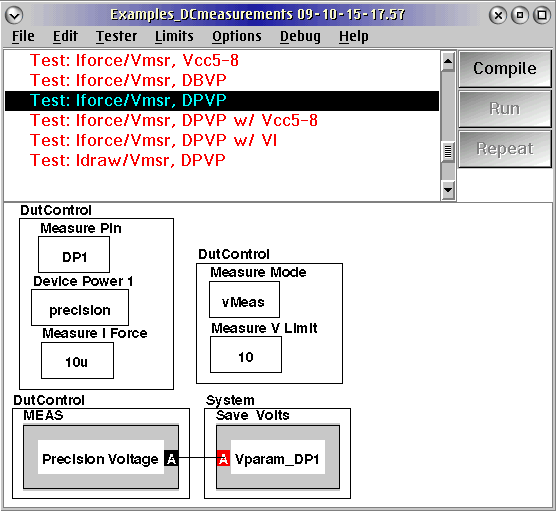This screenshot has width=557, height=511.
Task: Click the scrollbar up arrow in test list
Action: [448, 62]
